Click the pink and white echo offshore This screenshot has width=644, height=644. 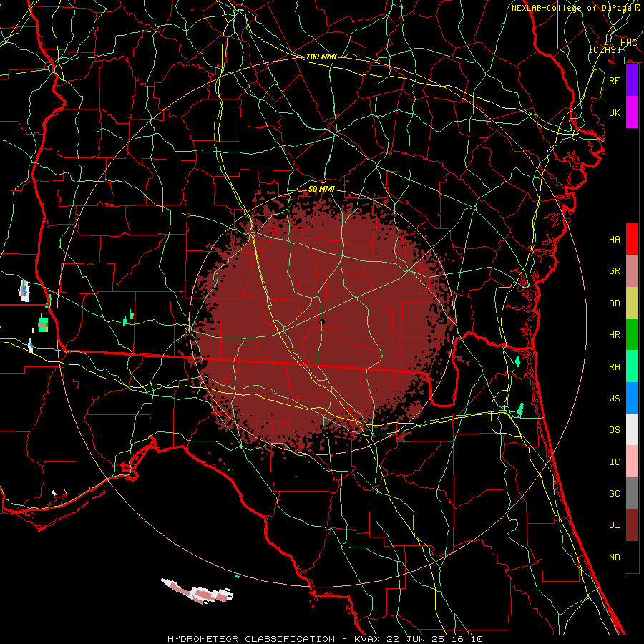(x=198, y=591)
